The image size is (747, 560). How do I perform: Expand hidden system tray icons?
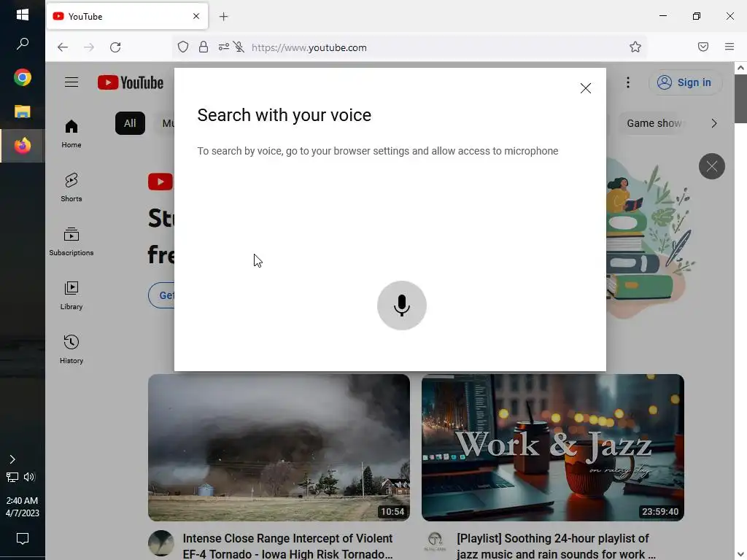tap(12, 459)
